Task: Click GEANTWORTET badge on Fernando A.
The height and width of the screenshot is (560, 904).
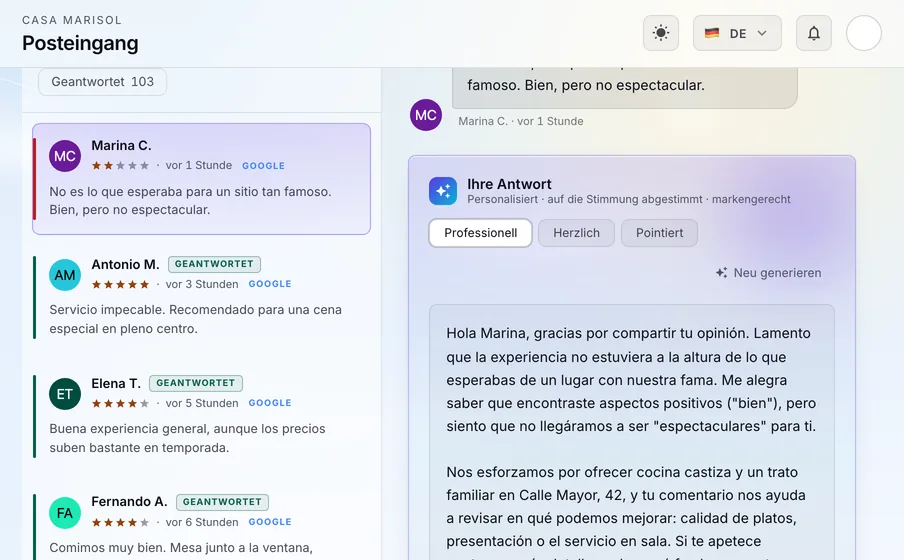Action: [x=223, y=502]
